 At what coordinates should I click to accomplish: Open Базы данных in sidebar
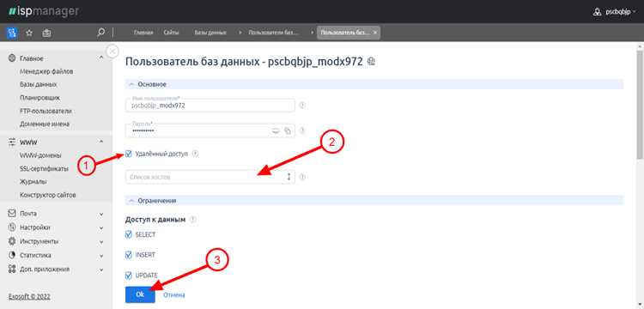coord(38,84)
